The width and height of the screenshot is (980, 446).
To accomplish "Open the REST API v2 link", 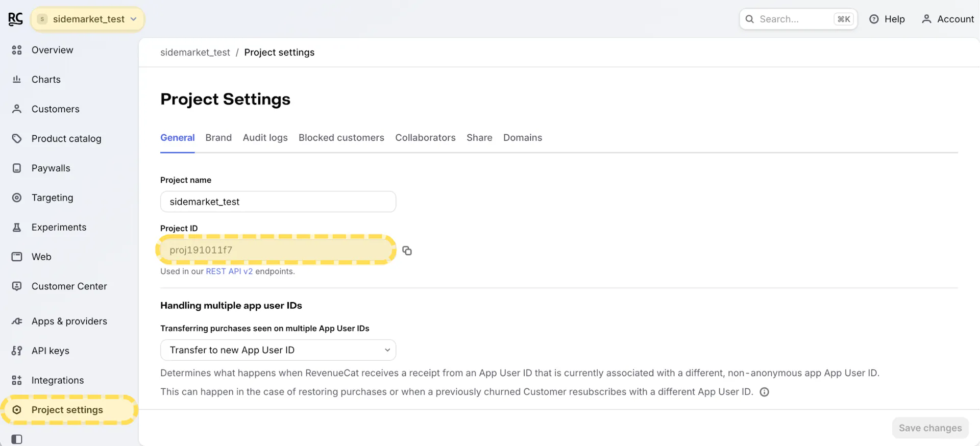I will [229, 271].
